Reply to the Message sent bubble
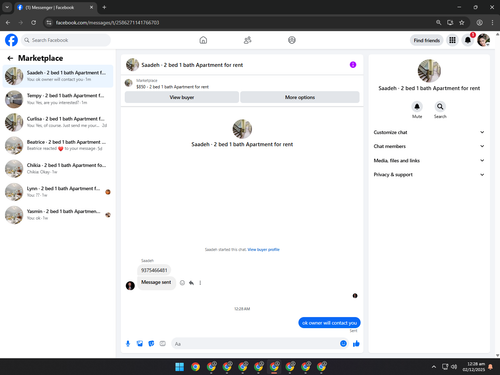 click(191, 283)
